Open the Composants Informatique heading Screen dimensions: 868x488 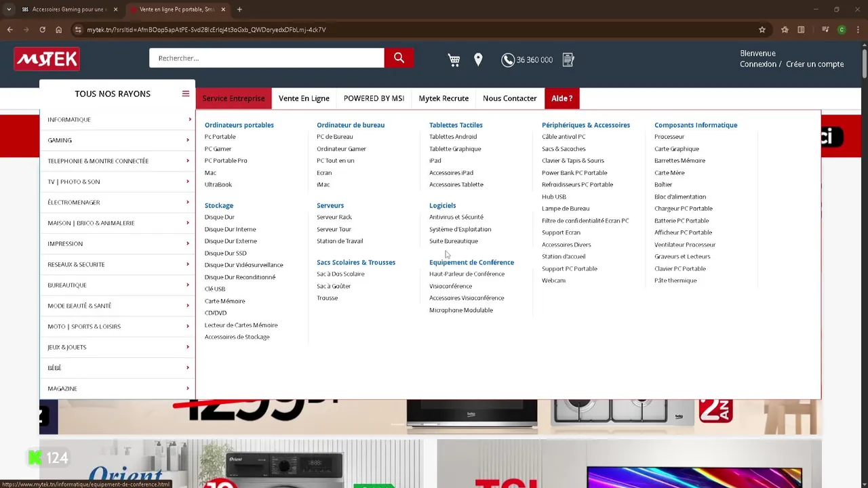tap(696, 125)
